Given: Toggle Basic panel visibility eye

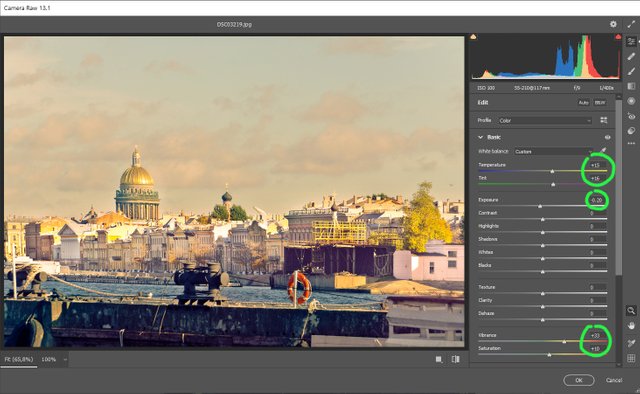Looking at the screenshot, I should (607, 137).
